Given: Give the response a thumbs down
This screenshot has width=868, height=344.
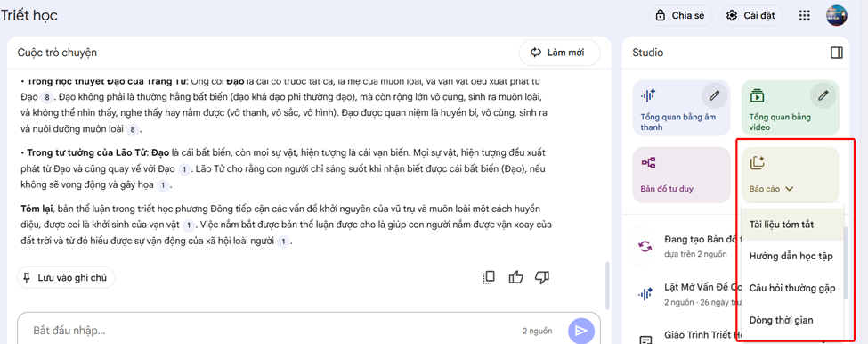Looking at the screenshot, I should click(x=542, y=277).
